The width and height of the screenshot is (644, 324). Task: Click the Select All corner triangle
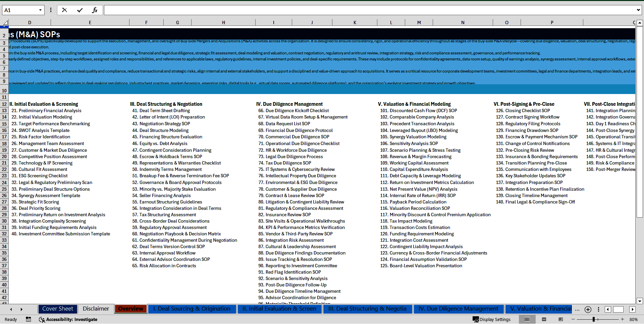(5, 22)
